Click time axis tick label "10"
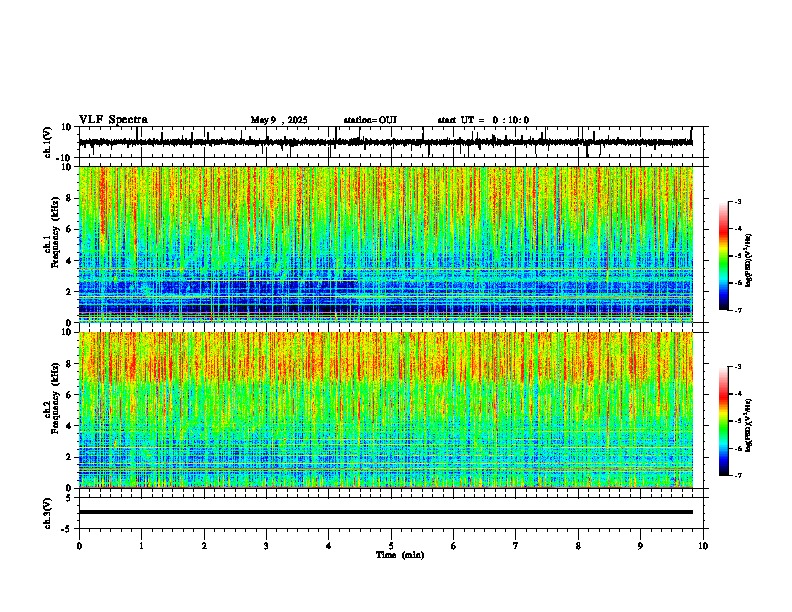Screen dimensions: 792x612 [x=703, y=546]
